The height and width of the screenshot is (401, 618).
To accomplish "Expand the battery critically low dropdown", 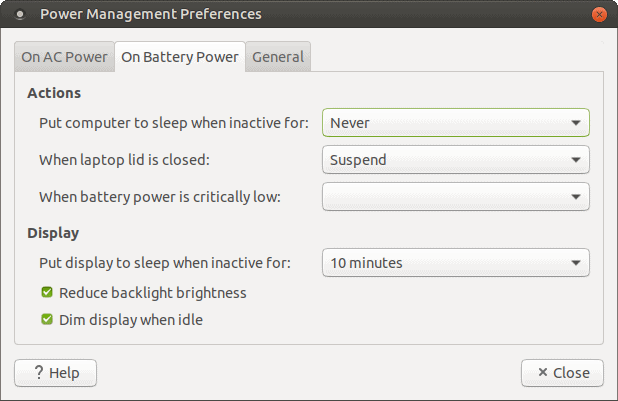I will [456, 196].
